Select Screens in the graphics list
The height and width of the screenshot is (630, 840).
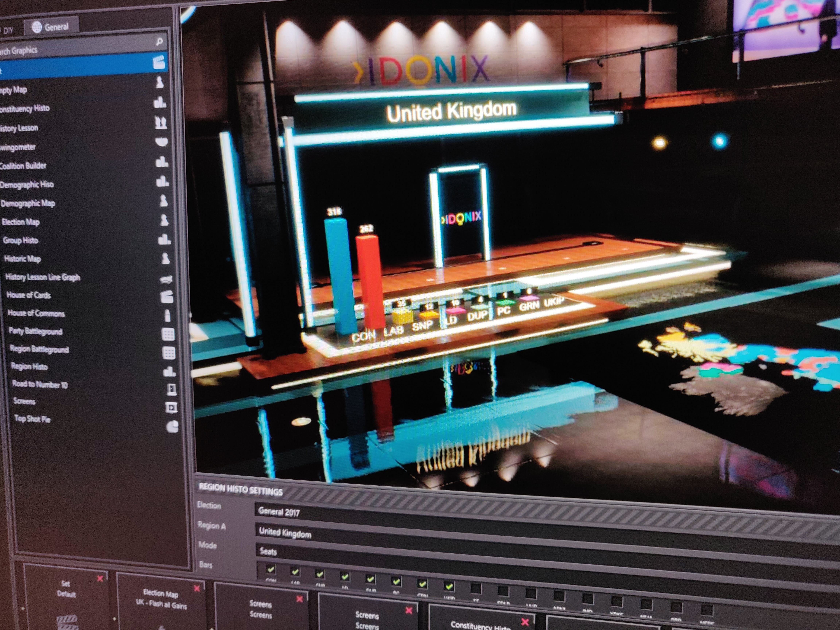click(x=91, y=404)
